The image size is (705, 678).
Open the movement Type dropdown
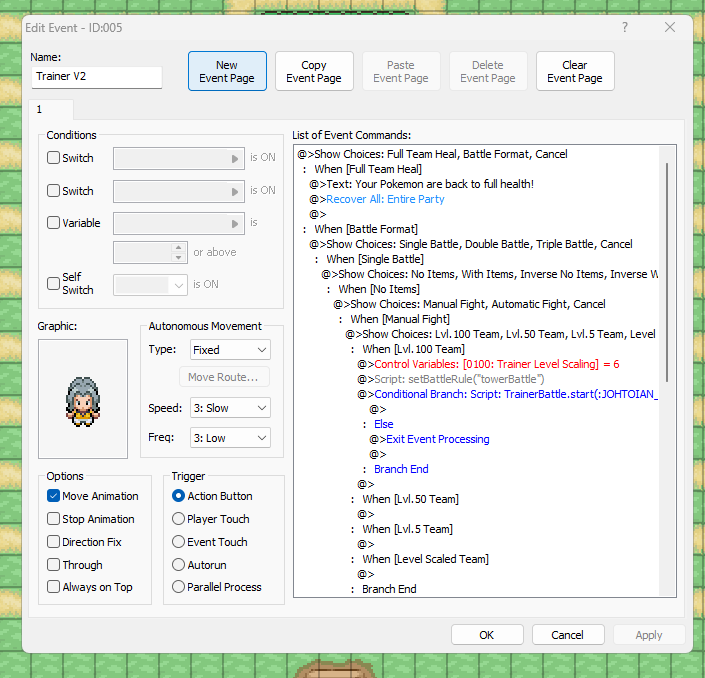230,350
